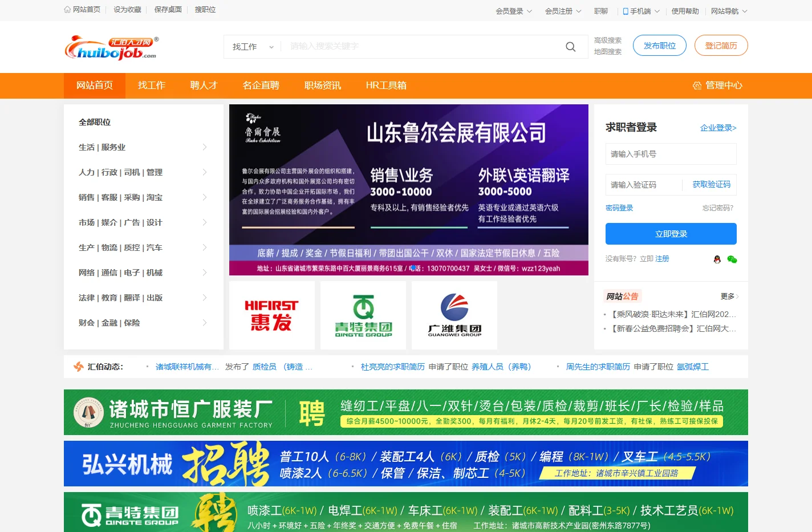Image resolution: width=812 pixels, height=532 pixels.
Task: Open 乘风破浪 职达未来 announcement
Action: [673, 314]
